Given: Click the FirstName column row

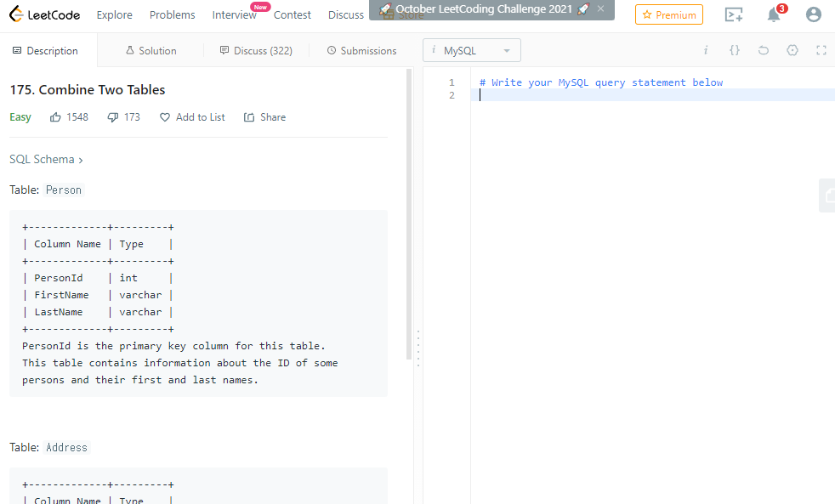Looking at the screenshot, I should [x=98, y=295].
